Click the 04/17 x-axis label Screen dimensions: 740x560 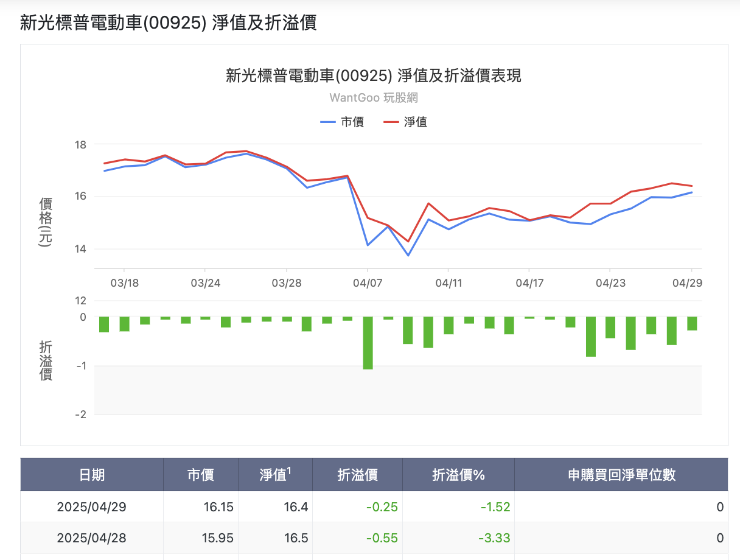[529, 283]
